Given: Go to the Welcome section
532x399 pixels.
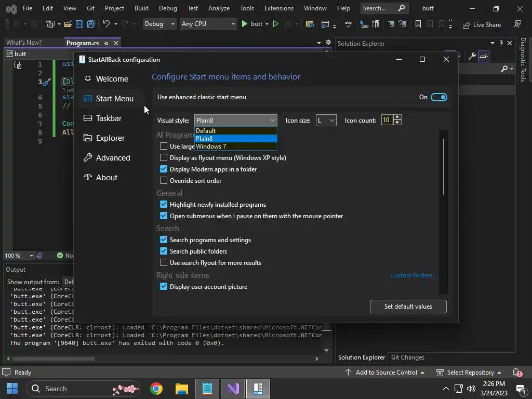Looking at the screenshot, I should click(112, 79).
